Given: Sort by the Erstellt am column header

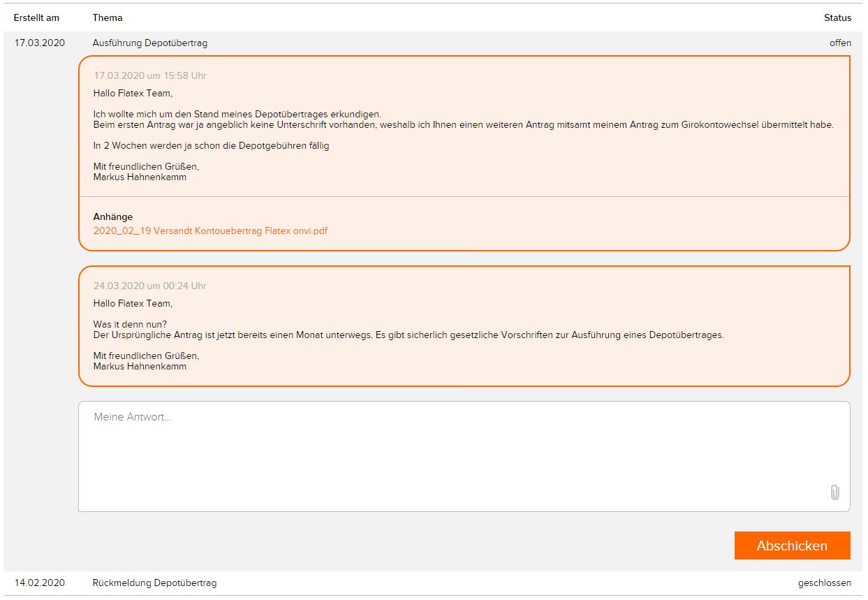Looking at the screenshot, I should [x=36, y=17].
